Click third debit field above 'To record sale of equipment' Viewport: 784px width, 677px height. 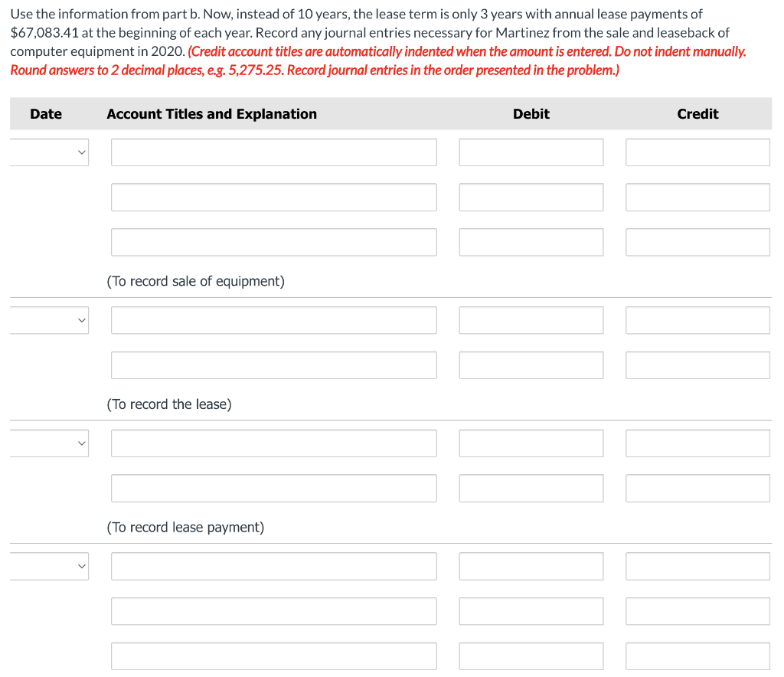[x=531, y=243]
